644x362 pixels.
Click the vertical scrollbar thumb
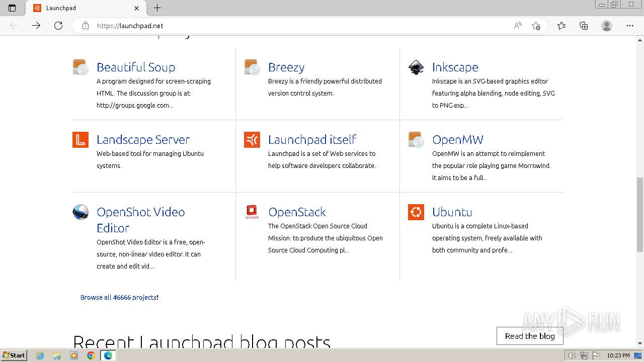640,214
